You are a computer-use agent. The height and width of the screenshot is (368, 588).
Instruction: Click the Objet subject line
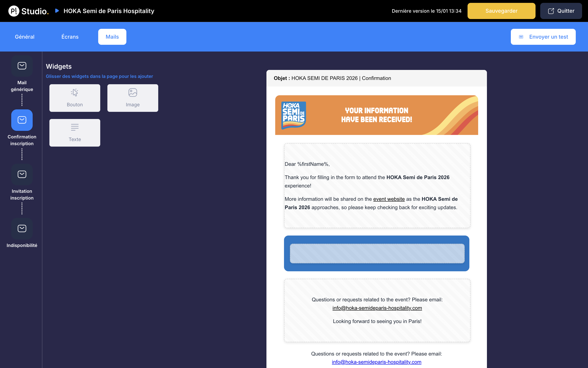pos(377,78)
